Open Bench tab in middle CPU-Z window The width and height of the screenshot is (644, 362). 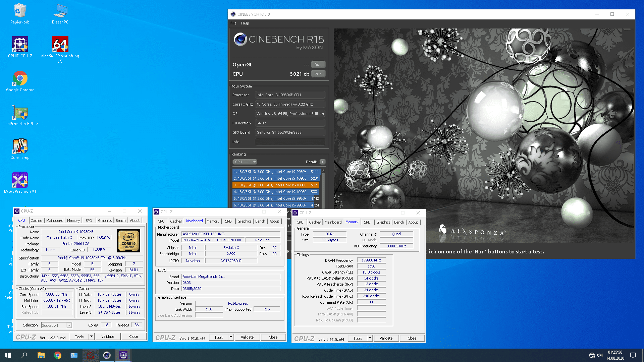tap(260, 221)
